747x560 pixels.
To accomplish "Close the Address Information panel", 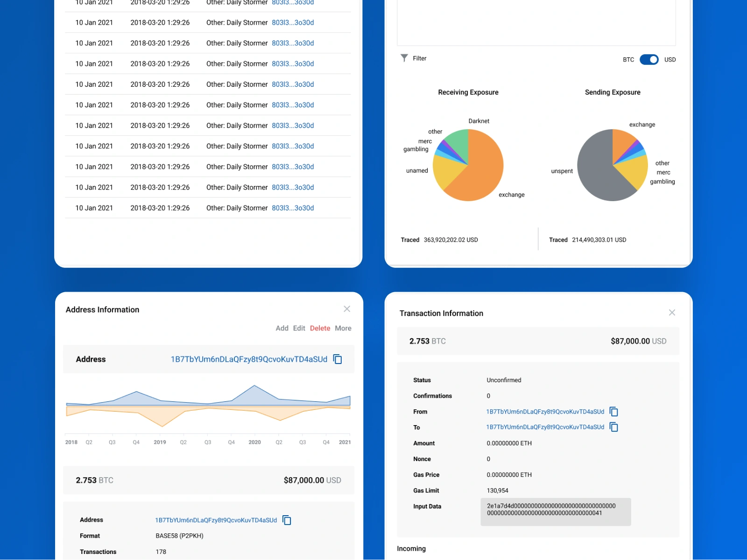I will click(347, 309).
